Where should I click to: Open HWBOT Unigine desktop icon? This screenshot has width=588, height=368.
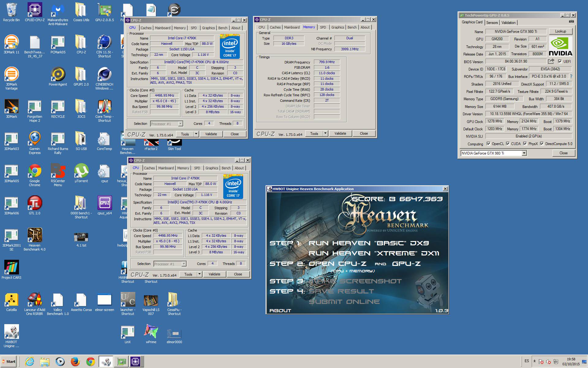pos(11,336)
